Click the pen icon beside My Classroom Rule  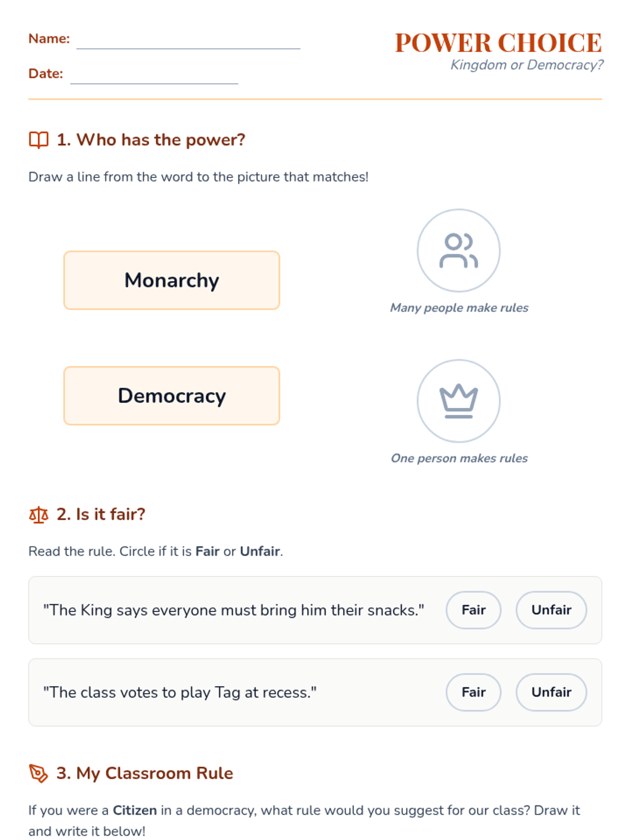(x=38, y=773)
